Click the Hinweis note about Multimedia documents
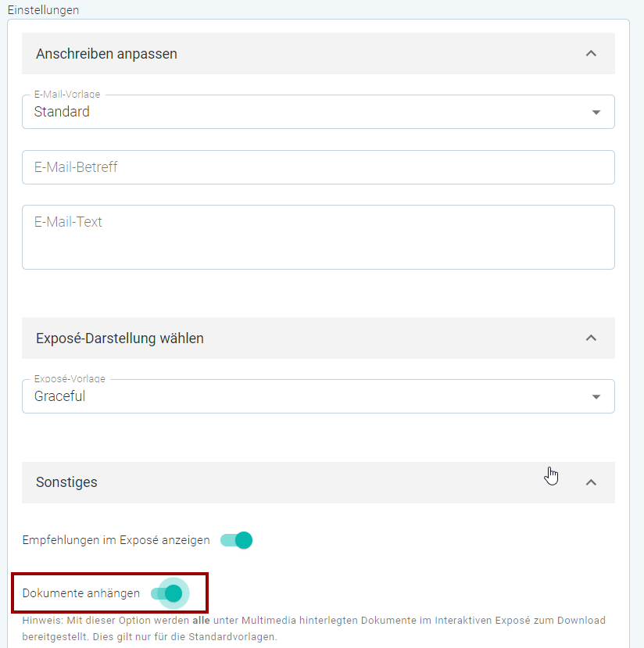The height and width of the screenshot is (648, 644). (x=314, y=628)
